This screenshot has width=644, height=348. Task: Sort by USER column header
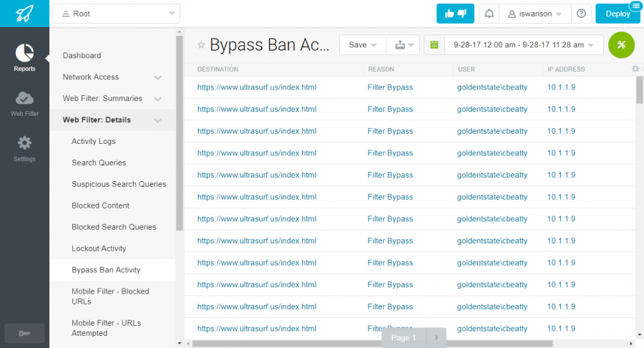[466, 69]
